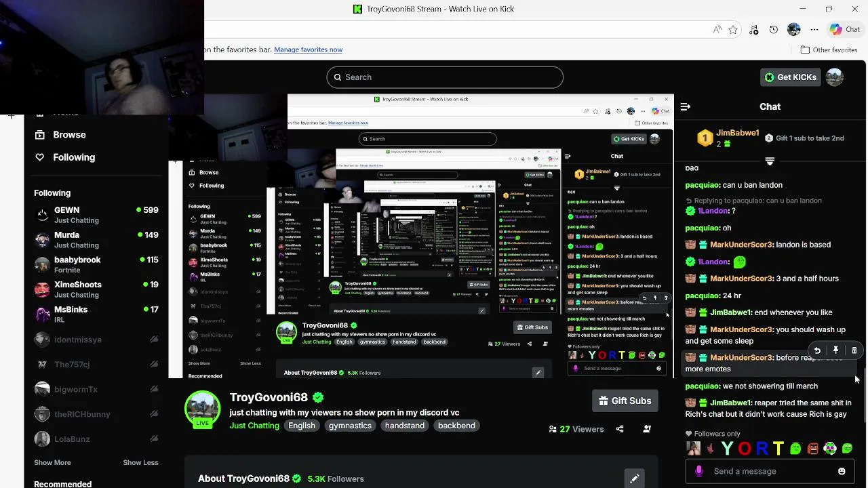Open the Other favorites folder

click(x=829, y=49)
